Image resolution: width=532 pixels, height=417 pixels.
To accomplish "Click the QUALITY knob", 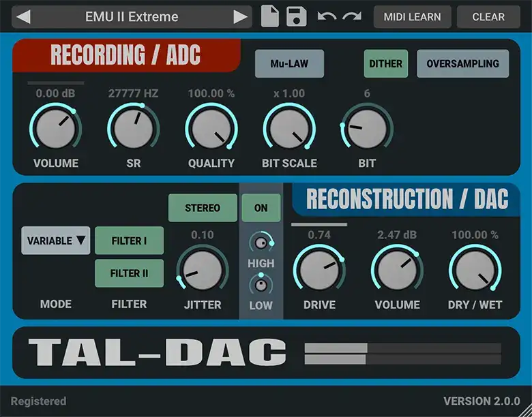I will click(x=211, y=129).
